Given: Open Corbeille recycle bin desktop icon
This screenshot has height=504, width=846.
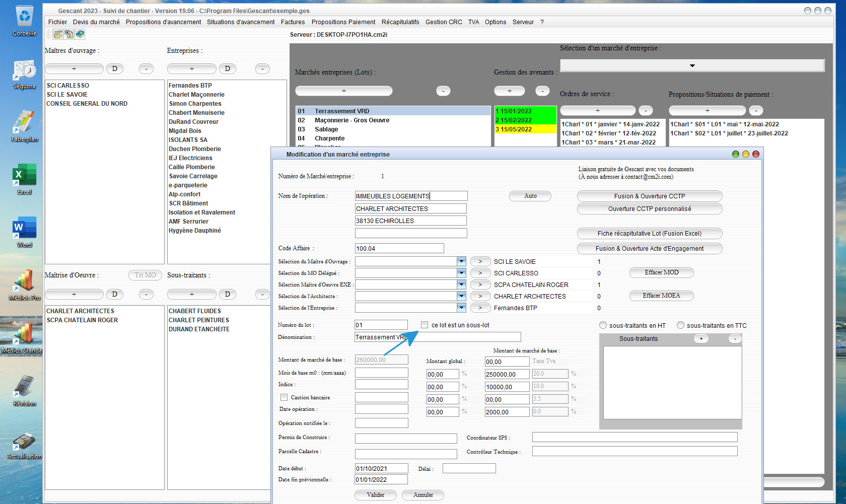Looking at the screenshot, I should pyautogui.click(x=24, y=21).
